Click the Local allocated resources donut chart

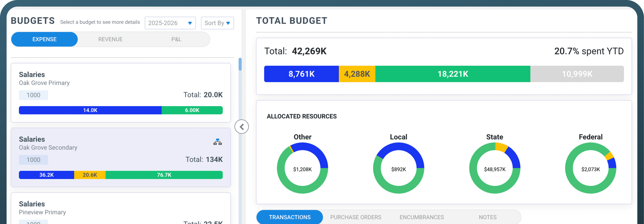[398, 168]
